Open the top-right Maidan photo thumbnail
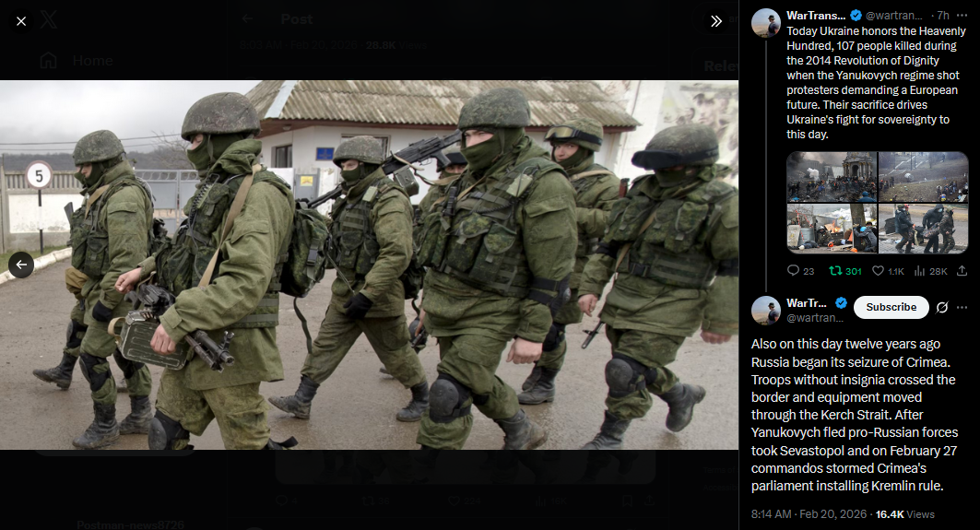Image resolution: width=980 pixels, height=530 pixels. coord(923,177)
